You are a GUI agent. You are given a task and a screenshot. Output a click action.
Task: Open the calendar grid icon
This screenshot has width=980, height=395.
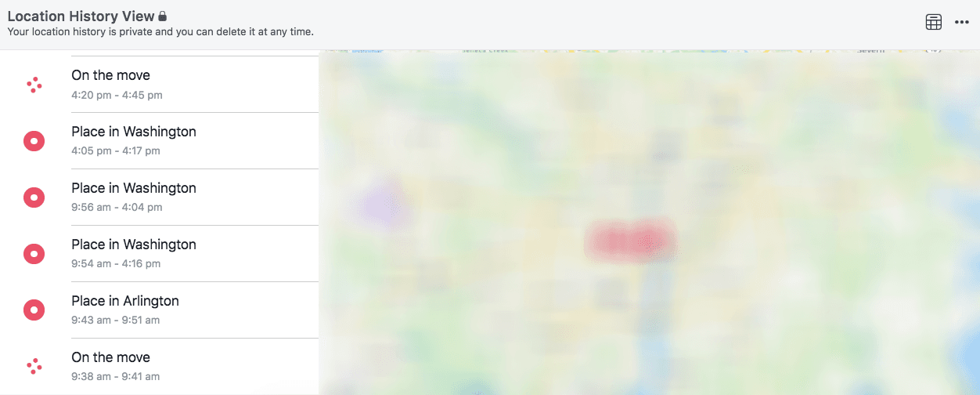[933, 23]
